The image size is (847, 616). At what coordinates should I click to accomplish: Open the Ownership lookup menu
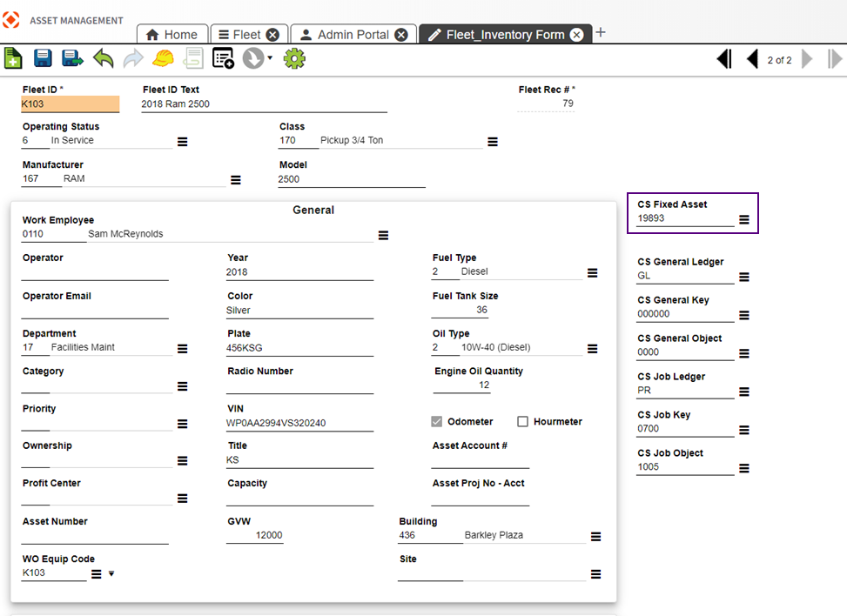point(183,461)
